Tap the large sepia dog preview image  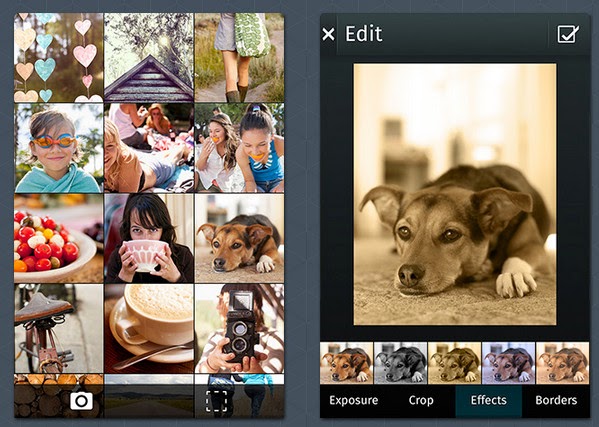coord(455,194)
